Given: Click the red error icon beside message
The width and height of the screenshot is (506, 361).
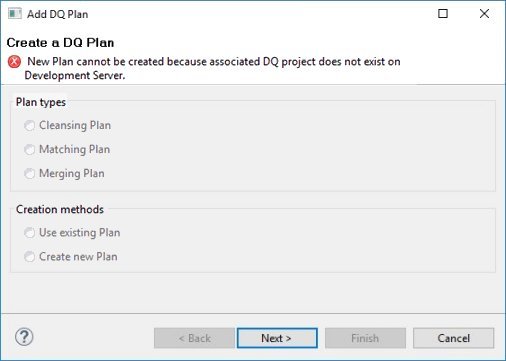Looking at the screenshot, I should coord(14,62).
